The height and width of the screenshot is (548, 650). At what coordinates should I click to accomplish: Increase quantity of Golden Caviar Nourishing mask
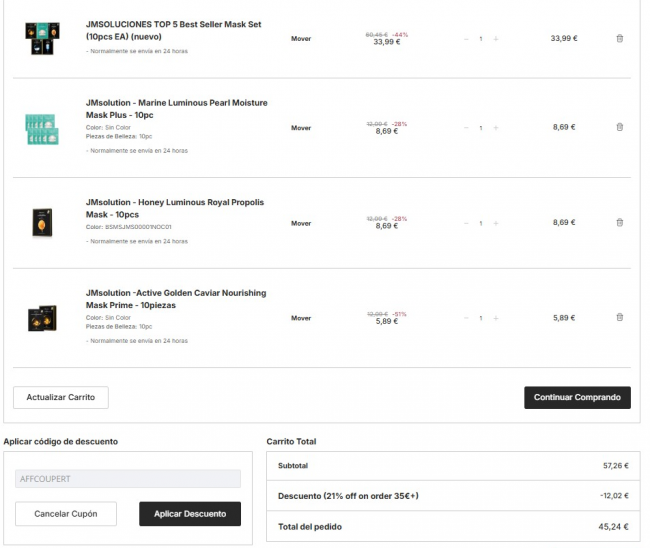[496, 318]
